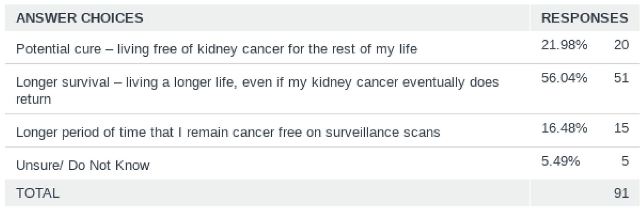Screen dimensions: 644x212
Task: Click the total count of 91
Action: point(621,193)
